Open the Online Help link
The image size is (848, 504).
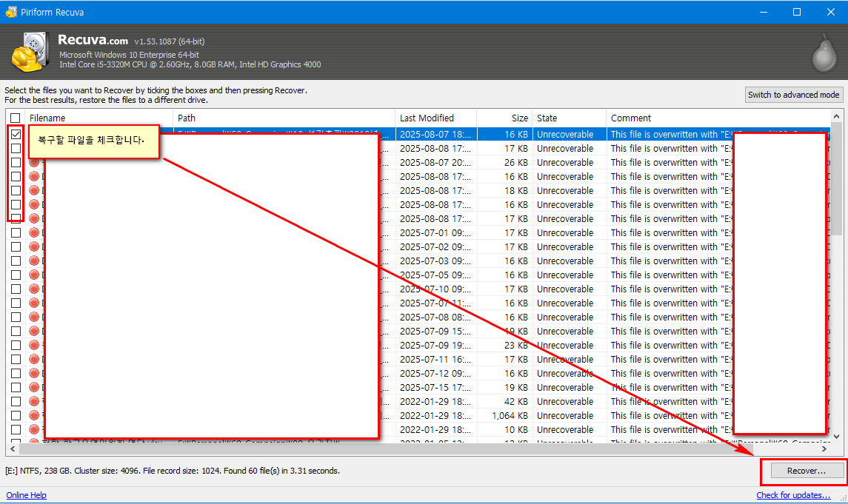26,495
